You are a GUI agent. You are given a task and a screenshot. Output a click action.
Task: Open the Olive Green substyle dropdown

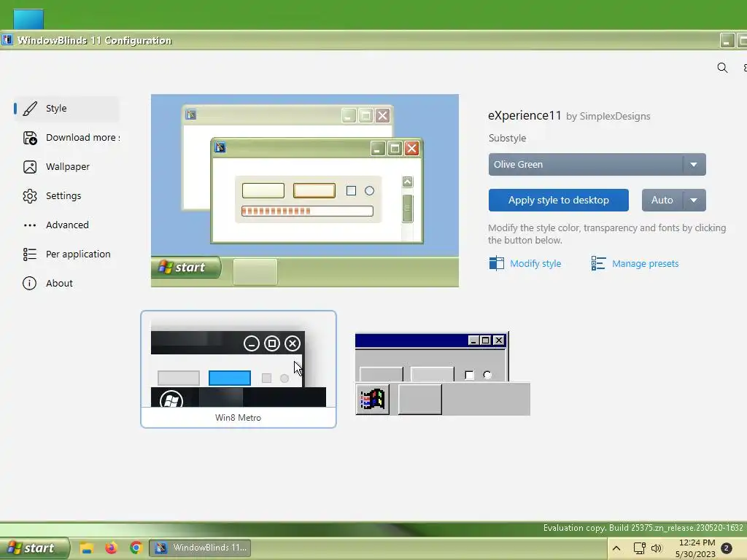(597, 164)
